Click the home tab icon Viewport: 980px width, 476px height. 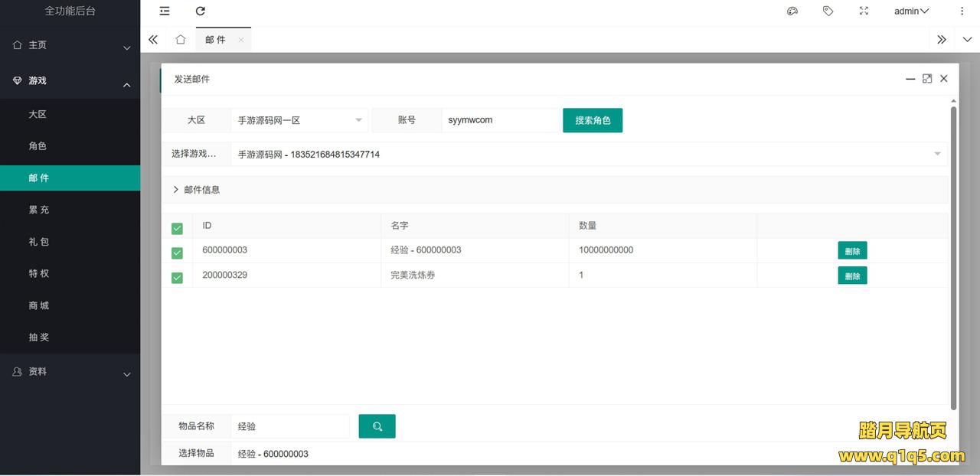(181, 40)
